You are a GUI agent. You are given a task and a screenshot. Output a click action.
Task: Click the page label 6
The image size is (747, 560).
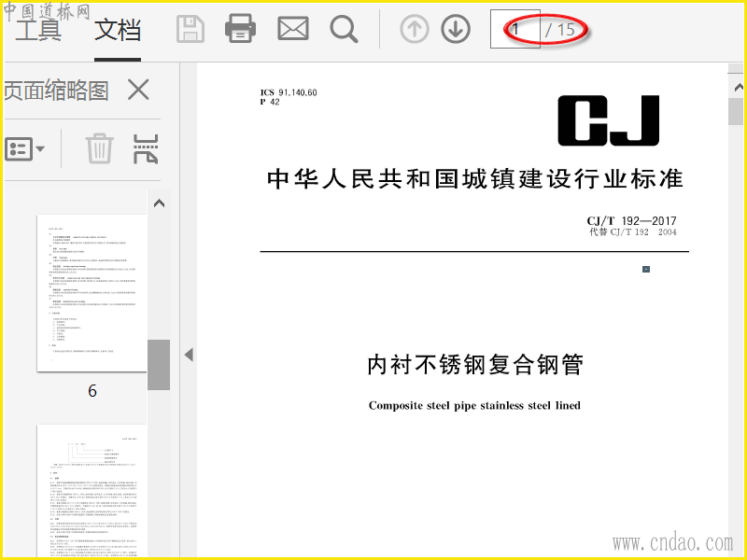coord(92,391)
